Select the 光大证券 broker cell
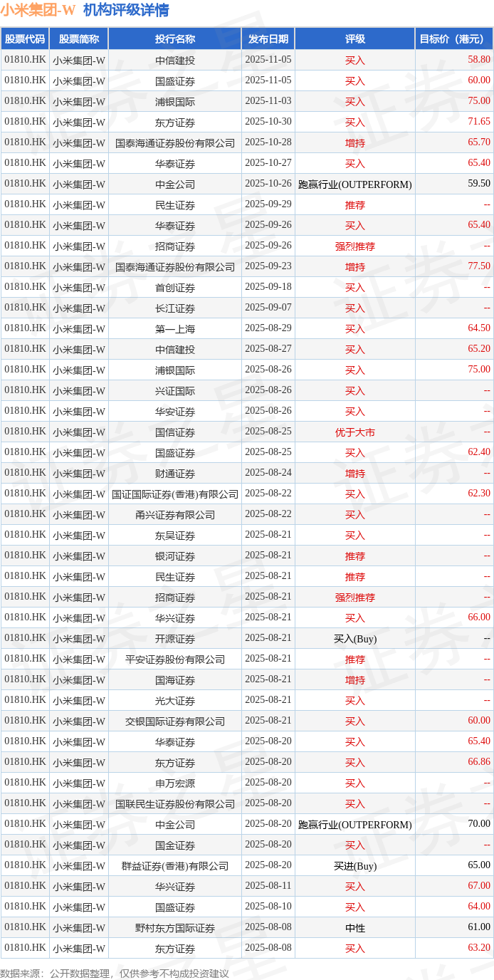494x980 pixels. tap(175, 700)
